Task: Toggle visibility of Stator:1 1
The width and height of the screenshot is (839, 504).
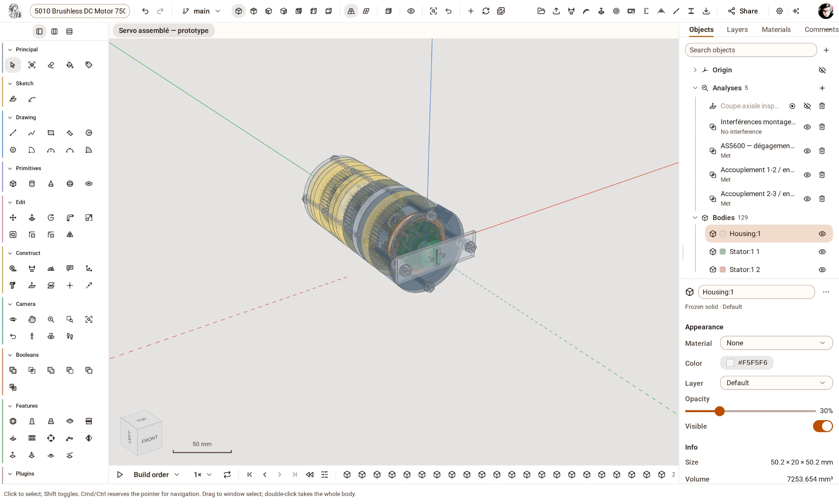Action: point(822,252)
